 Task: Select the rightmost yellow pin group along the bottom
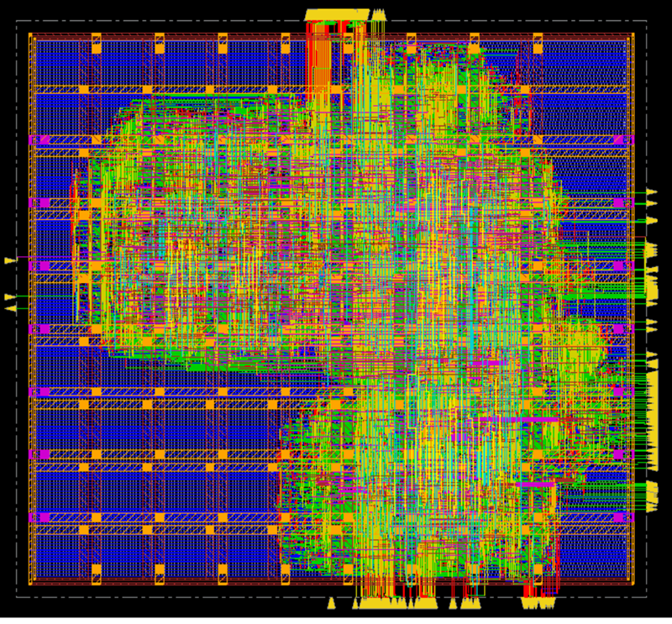point(538,603)
